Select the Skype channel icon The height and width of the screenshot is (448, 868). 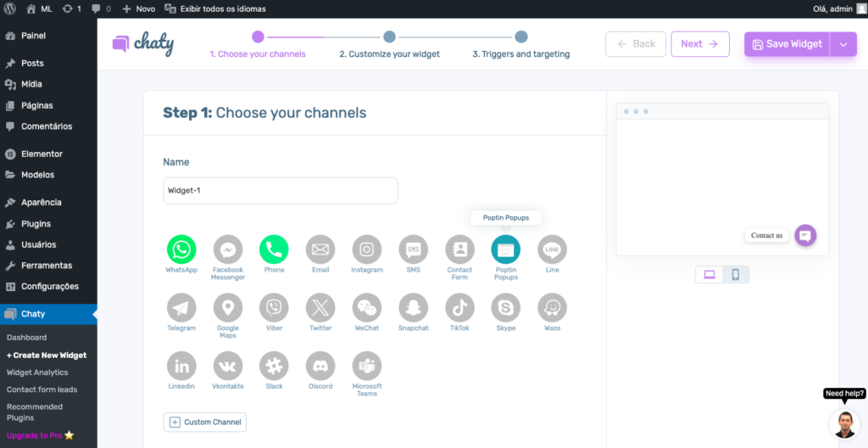tap(506, 308)
